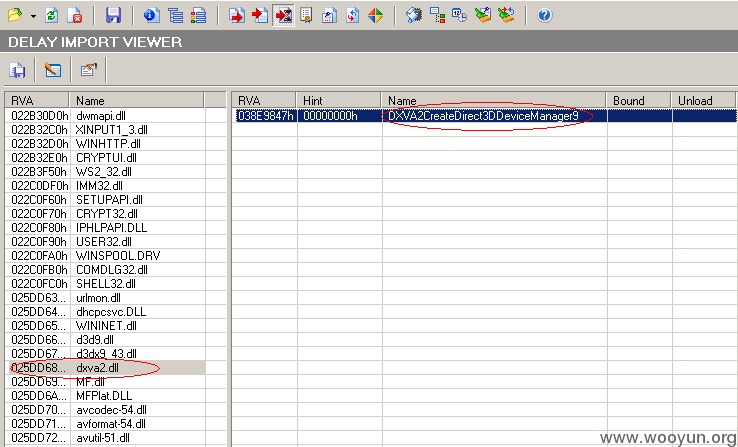Screen dimensions: 738x447
Task: Select WINHTTP.dll row
Action: coord(105,144)
